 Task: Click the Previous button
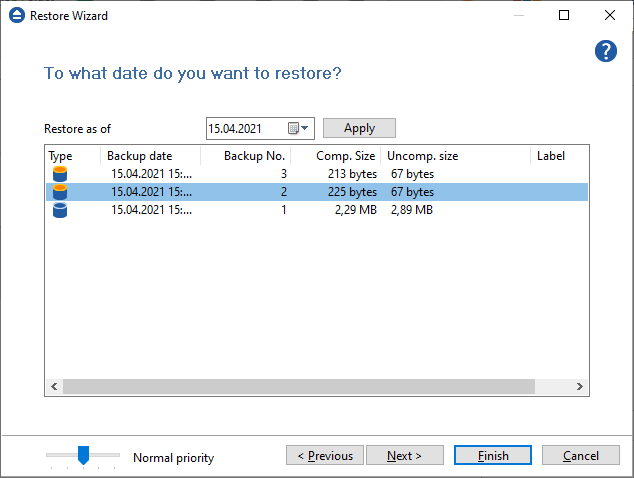click(325, 455)
